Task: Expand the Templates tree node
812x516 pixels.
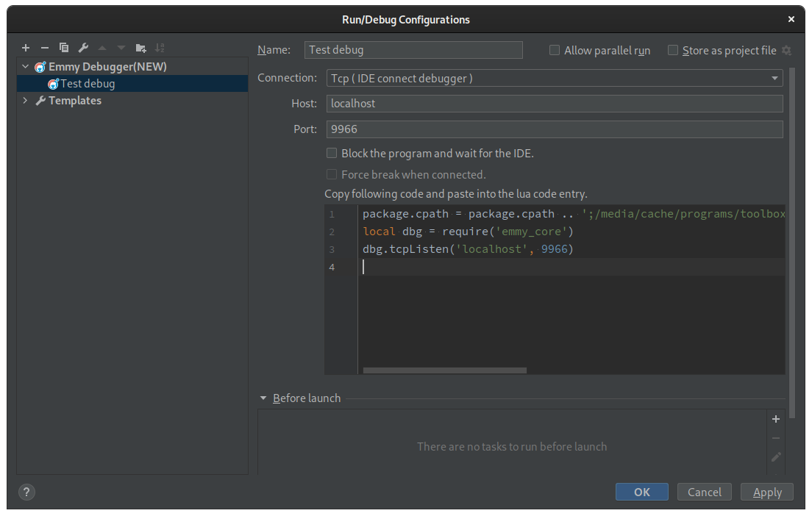Action: click(26, 101)
